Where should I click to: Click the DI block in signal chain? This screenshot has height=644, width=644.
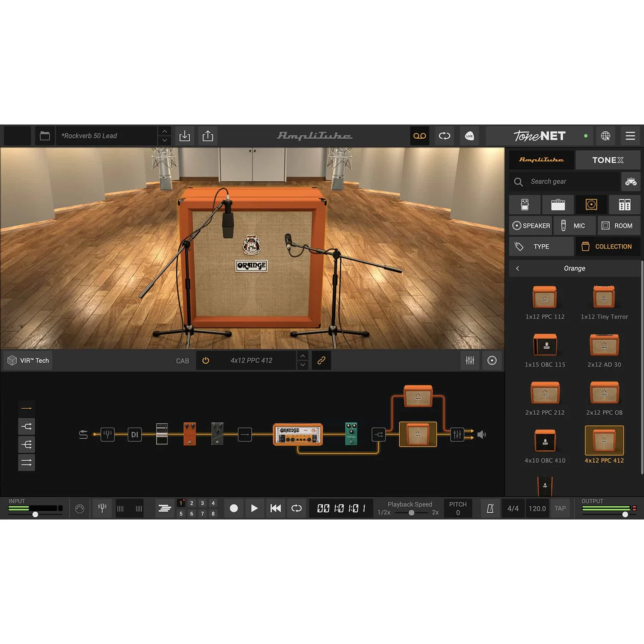pyautogui.click(x=135, y=434)
